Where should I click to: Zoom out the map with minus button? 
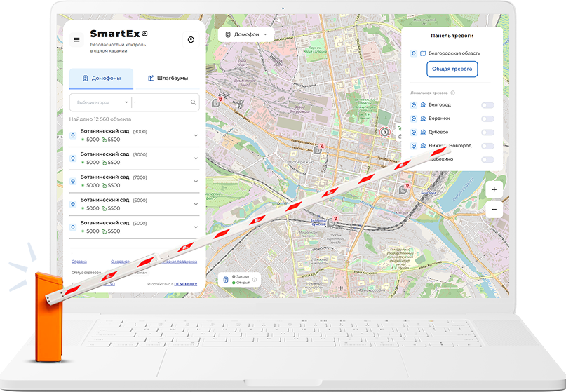(x=494, y=209)
